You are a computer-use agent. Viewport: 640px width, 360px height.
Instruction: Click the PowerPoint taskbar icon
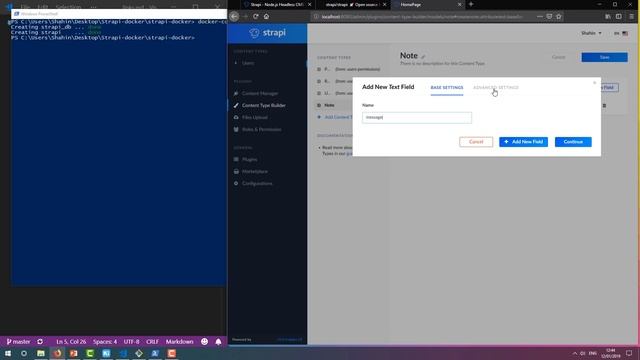(73, 353)
